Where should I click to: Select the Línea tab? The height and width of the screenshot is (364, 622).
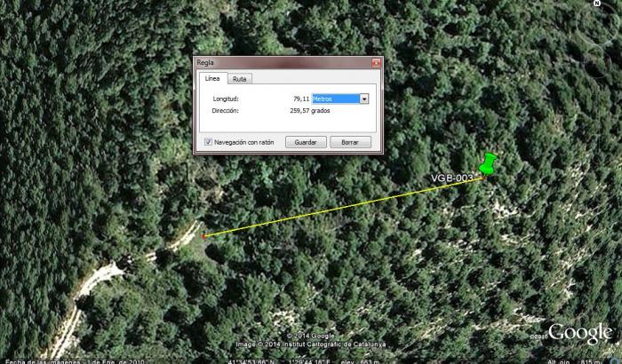[x=212, y=78]
